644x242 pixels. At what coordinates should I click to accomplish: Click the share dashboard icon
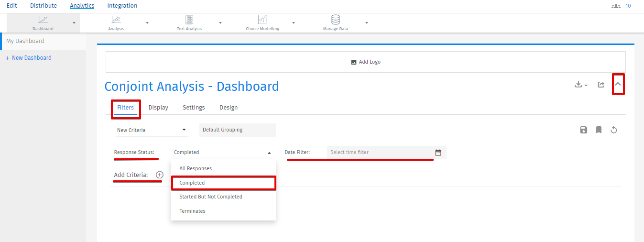pyautogui.click(x=601, y=85)
